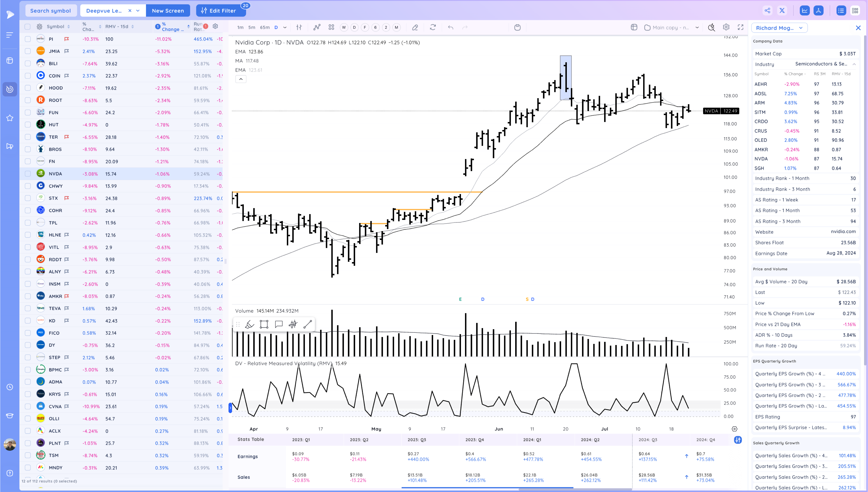Open the Deepvue screen dropdown arrow
Screen dimensions: 868x492
138,10
